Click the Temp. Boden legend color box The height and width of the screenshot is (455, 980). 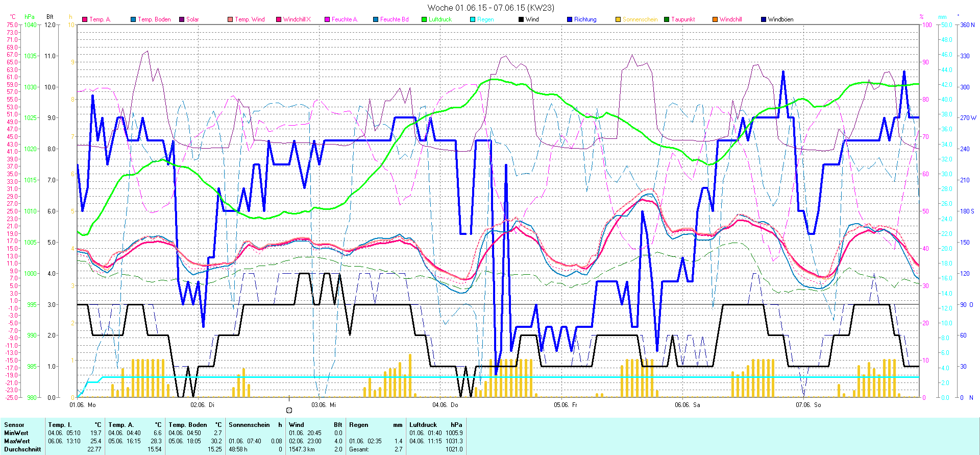(x=133, y=19)
